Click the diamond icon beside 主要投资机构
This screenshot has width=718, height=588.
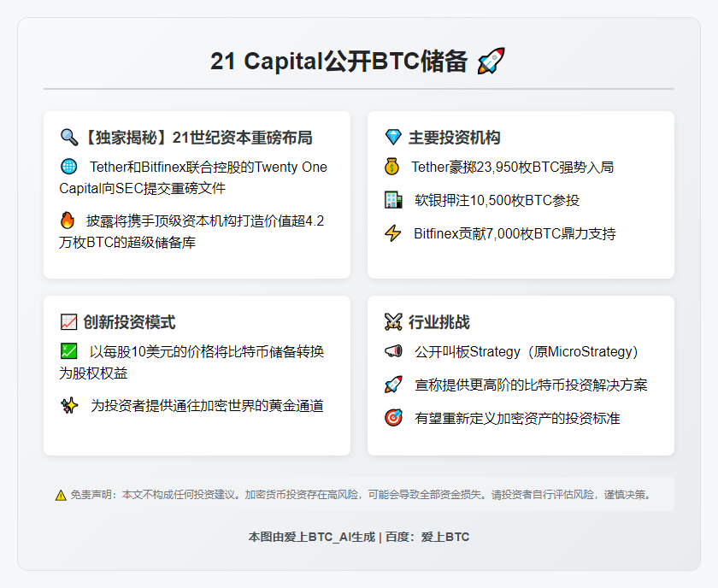[x=393, y=137]
